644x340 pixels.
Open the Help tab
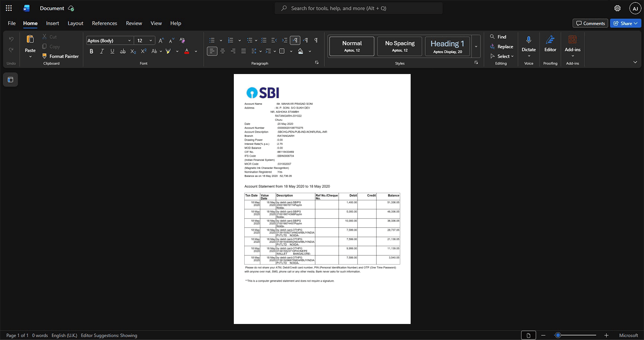(175, 23)
